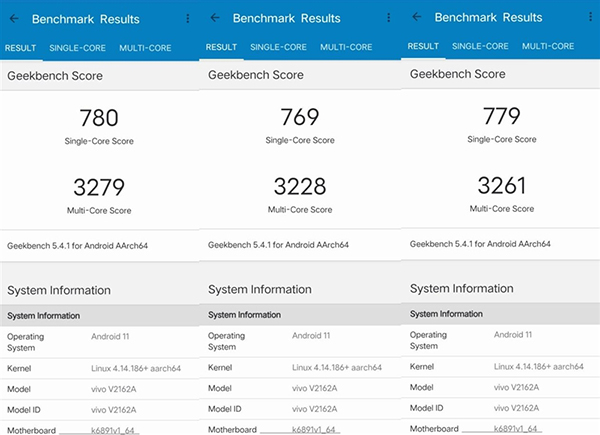The height and width of the screenshot is (435, 600).
Task: Select RESULT tab in the 780 score panel
Action: click(x=20, y=49)
